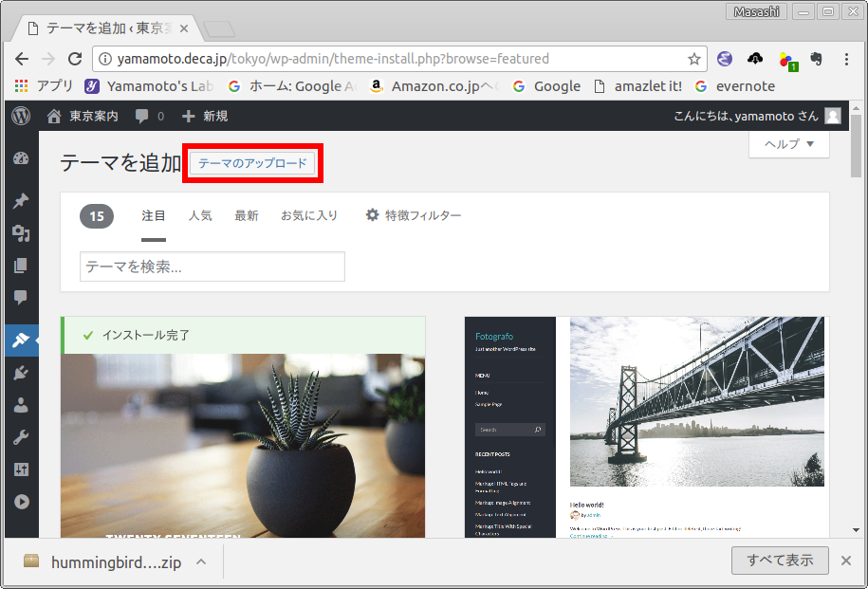The image size is (868, 589).
Task: Open the 特徴フィルター feature filter
Action: pos(414,215)
